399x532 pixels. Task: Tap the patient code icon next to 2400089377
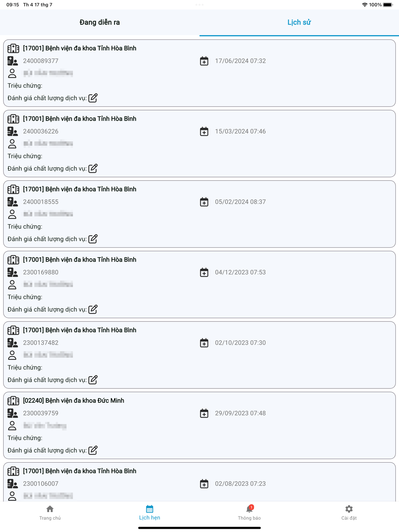pos(13,61)
